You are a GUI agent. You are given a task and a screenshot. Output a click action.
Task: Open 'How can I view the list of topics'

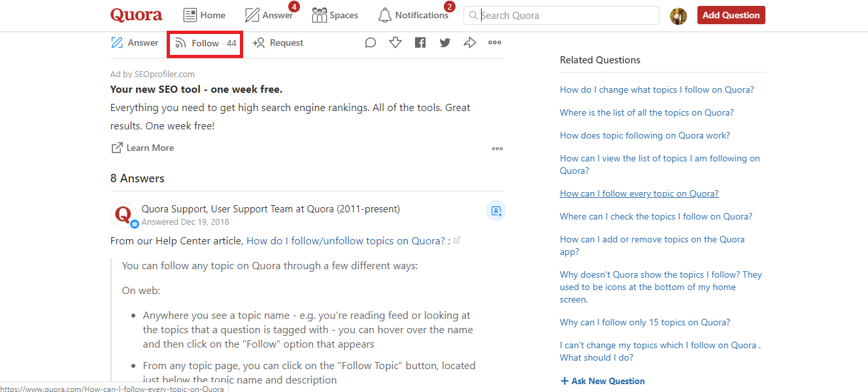[x=659, y=164]
